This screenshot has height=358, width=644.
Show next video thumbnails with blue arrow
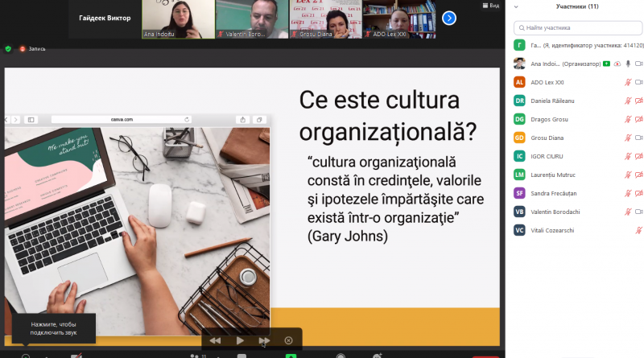pos(449,18)
